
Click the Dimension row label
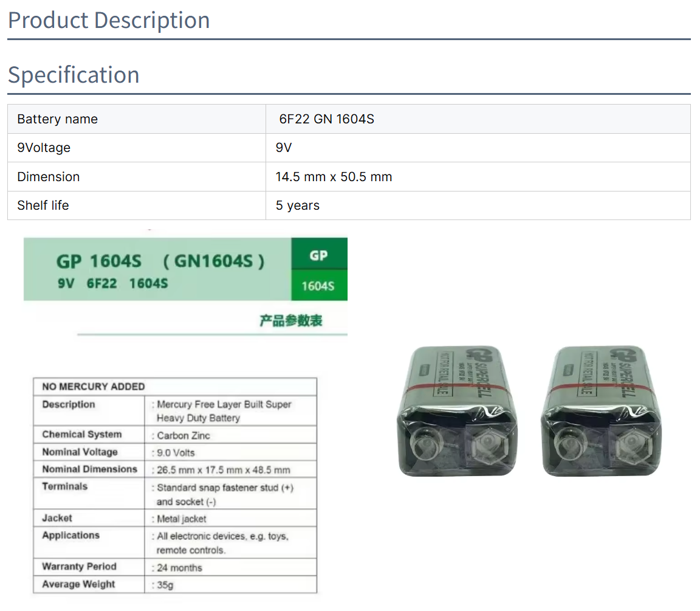49,177
